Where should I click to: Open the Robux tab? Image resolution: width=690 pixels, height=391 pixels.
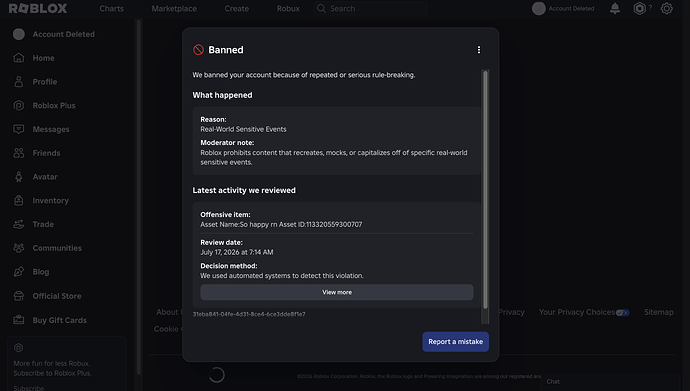[x=288, y=8]
